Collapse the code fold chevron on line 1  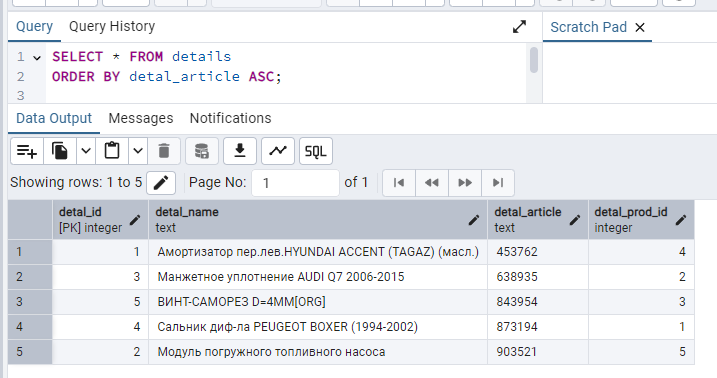click(x=37, y=58)
